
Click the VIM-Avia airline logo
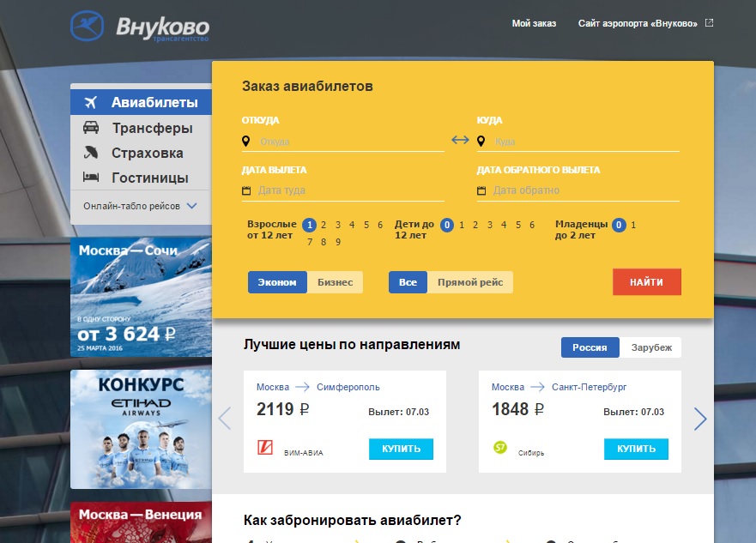[265, 448]
